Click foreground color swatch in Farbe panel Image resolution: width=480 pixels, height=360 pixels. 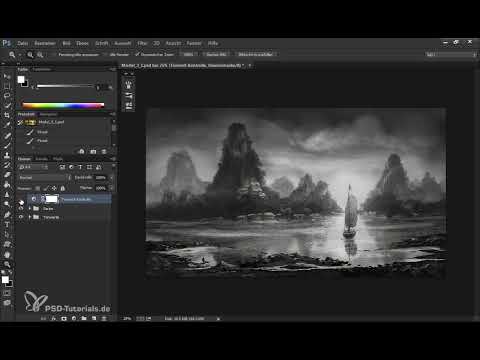click(21, 79)
